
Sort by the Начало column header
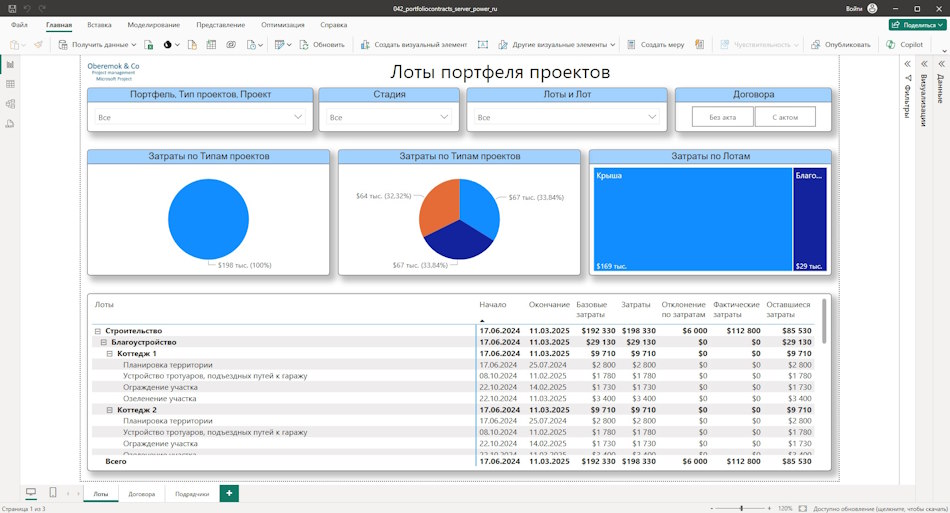coord(493,305)
